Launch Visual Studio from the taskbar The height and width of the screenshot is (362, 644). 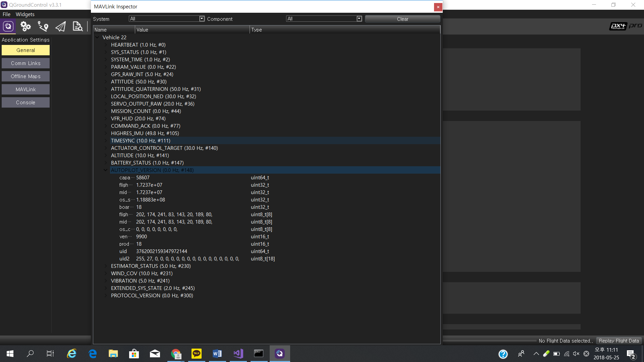pyautogui.click(x=238, y=353)
